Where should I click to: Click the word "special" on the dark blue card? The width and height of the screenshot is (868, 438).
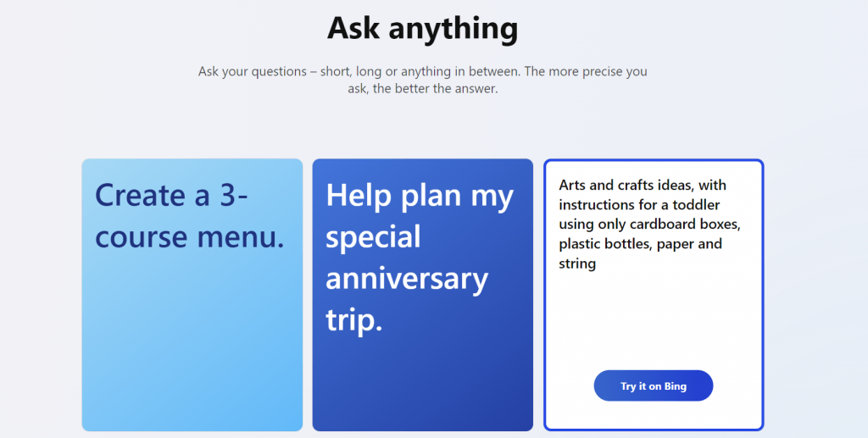[373, 237]
